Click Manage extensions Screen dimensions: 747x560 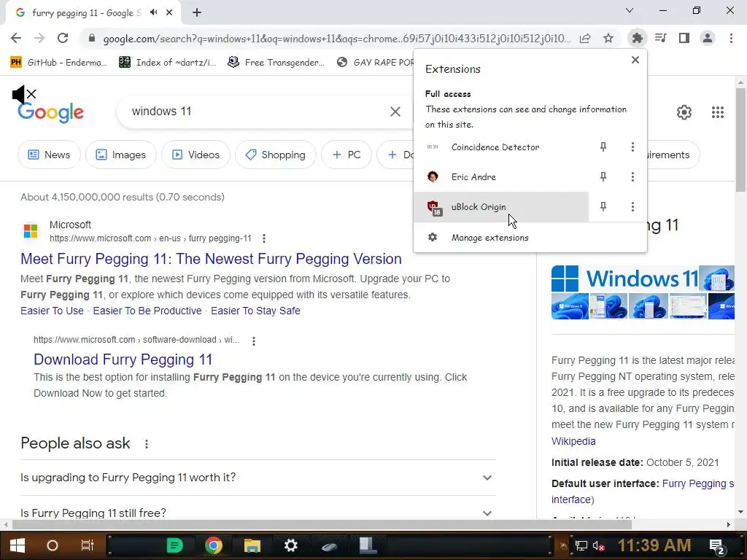click(530, 237)
